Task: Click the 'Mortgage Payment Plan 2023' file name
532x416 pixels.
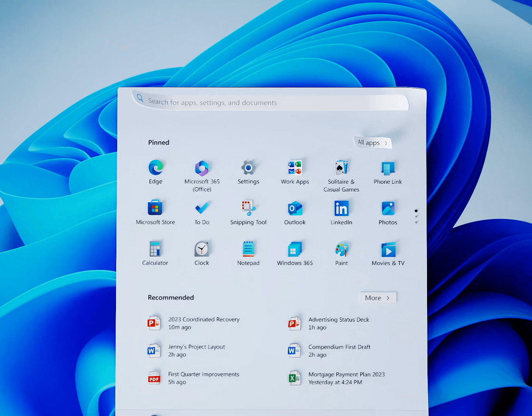Action: pos(346,374)
